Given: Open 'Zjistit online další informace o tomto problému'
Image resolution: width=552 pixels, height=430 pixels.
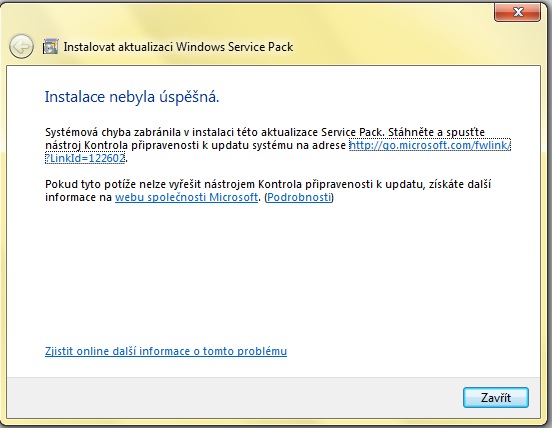Looking at the screenshot, I should 166,351.
